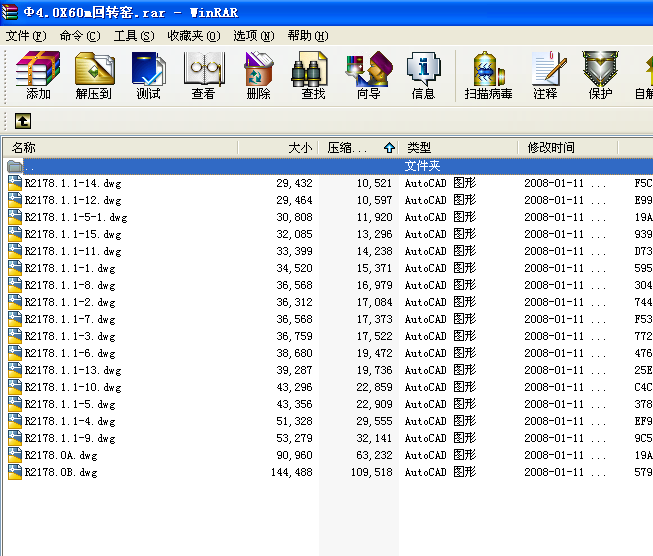
Task: Click packed size value 32,141
Action: click(x=374, y=438)
